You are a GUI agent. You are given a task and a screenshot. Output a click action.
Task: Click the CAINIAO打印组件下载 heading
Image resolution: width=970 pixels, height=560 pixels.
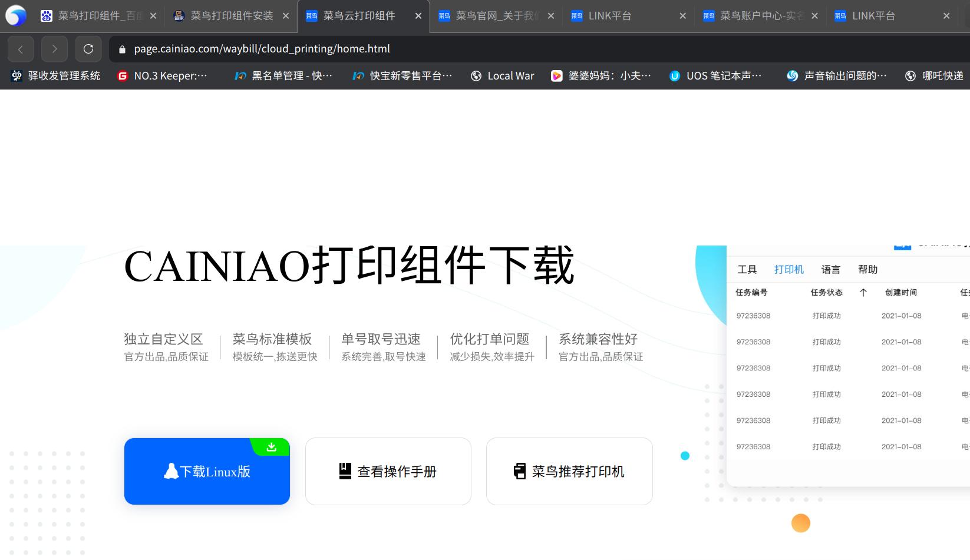(349, 266)
